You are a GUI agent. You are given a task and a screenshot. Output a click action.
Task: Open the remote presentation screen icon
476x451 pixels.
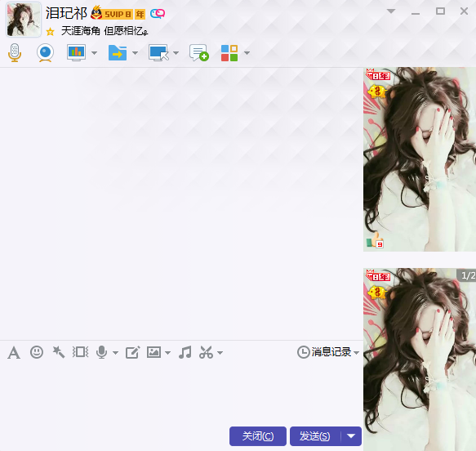tap(76, 53)
